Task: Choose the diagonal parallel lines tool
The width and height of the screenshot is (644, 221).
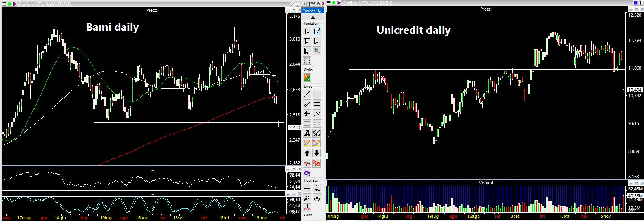Action: 307,104
